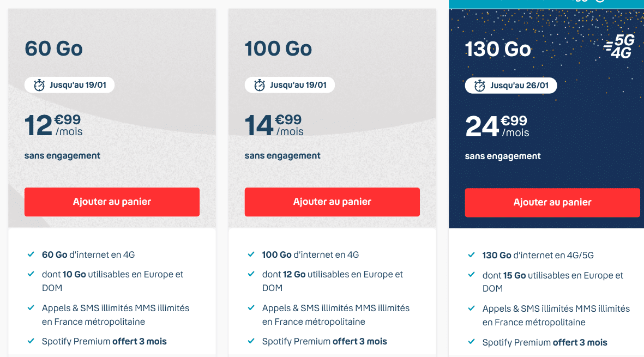Select the "Jusqu'au 26/01" badge on the 130 Go card

pos(510,85)
